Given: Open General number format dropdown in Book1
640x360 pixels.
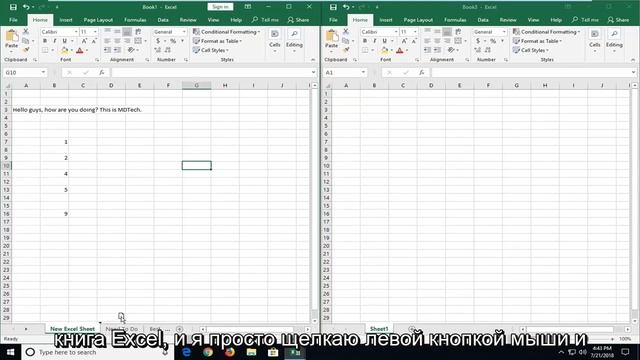Looking at the screenshot, I should 184,32.
